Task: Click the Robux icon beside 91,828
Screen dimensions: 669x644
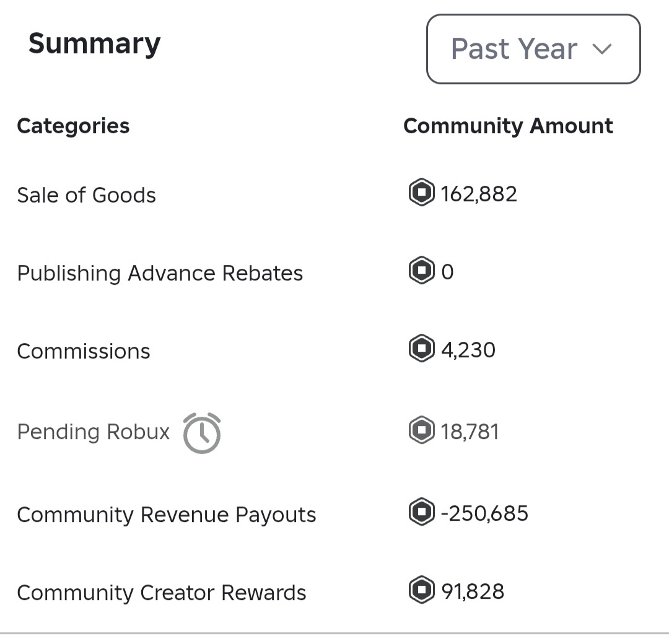Action: coord(421,590)
